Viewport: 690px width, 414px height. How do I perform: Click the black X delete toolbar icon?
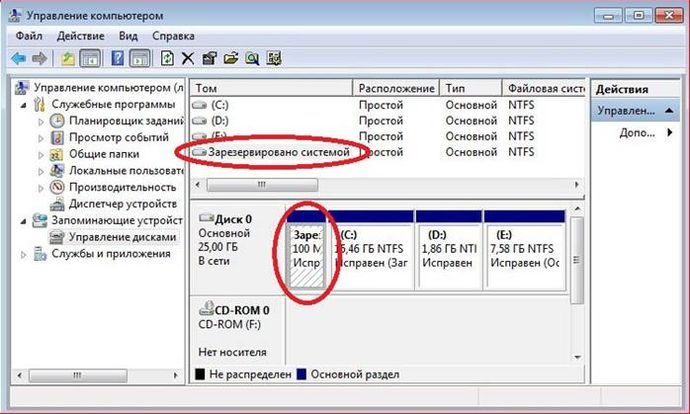(x=188, y=58)
